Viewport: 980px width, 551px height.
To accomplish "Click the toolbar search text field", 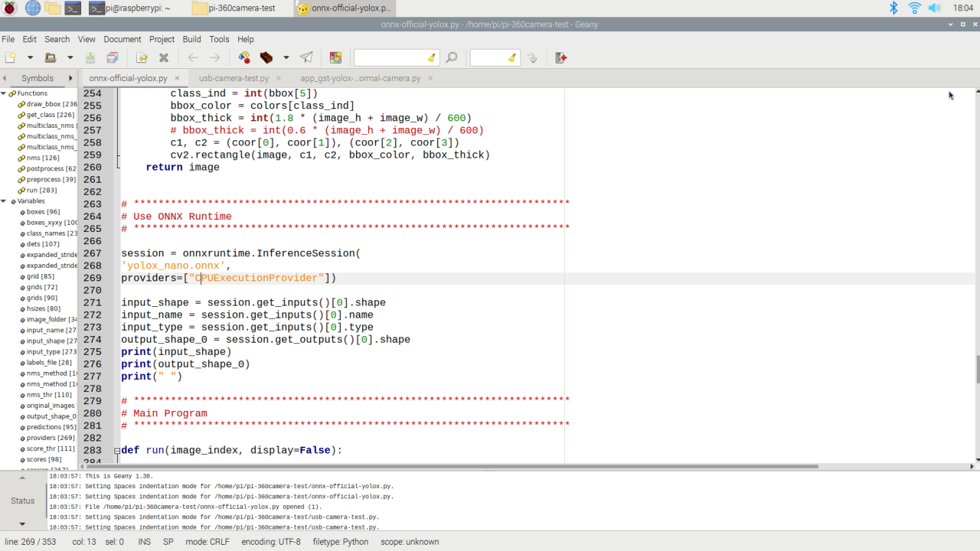I will tap(389, 57).
